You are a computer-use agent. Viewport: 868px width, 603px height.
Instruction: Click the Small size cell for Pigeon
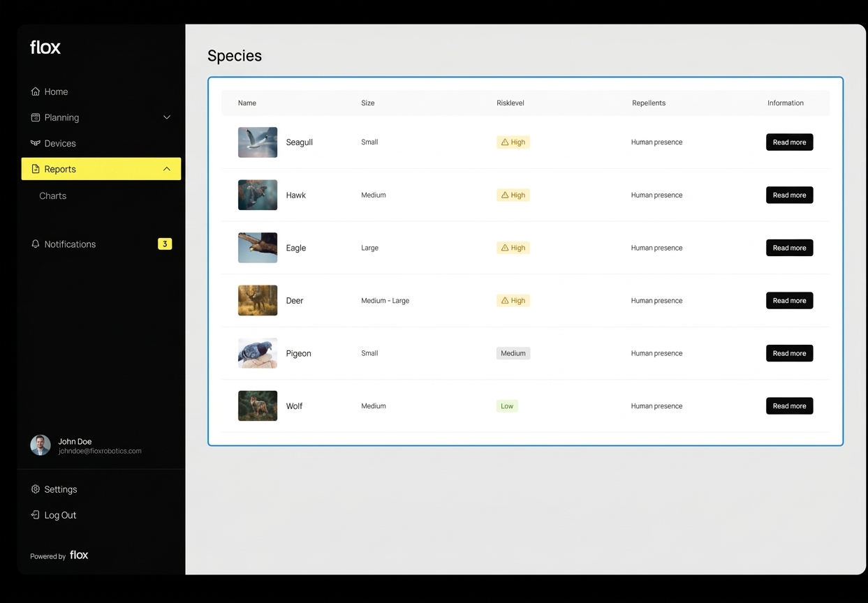click(x=369, y=353)
